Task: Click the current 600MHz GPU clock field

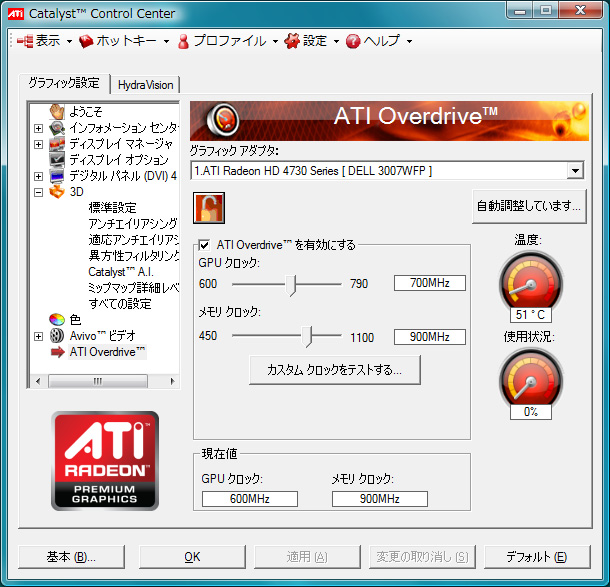Action: (250, 499)
